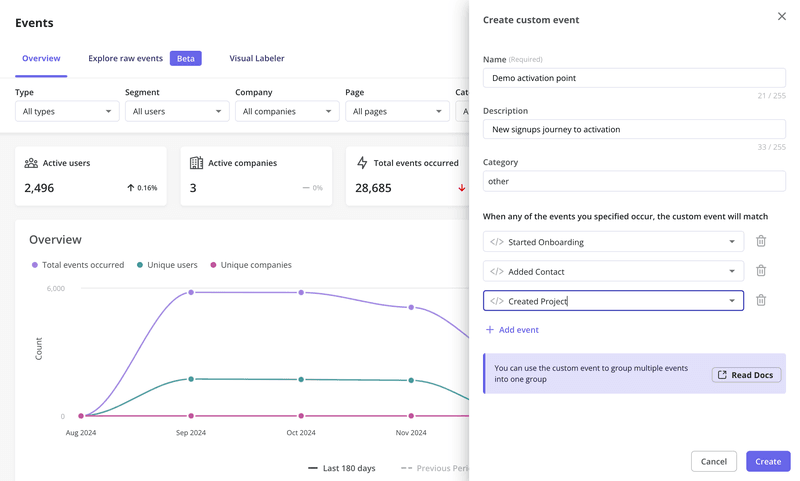Toggle Unique users legend series
Viewport: 800px width, 481px height.
point(167,265)
